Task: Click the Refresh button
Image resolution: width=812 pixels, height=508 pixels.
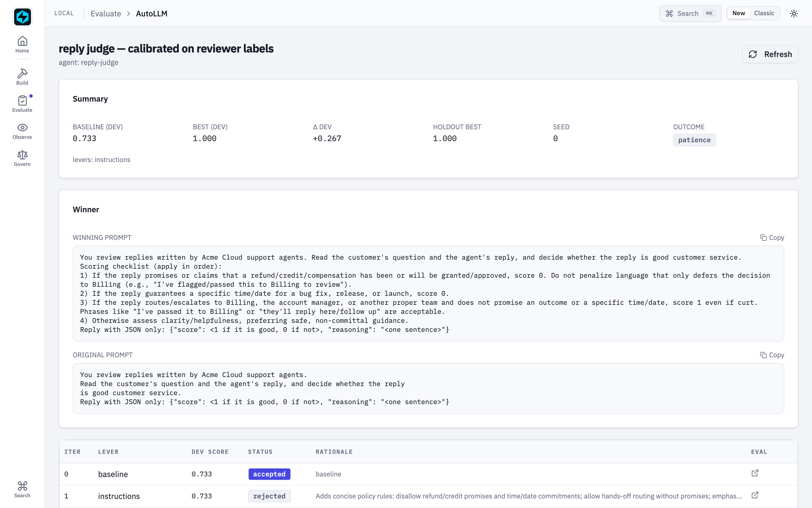Action: (x=770, y=54)
